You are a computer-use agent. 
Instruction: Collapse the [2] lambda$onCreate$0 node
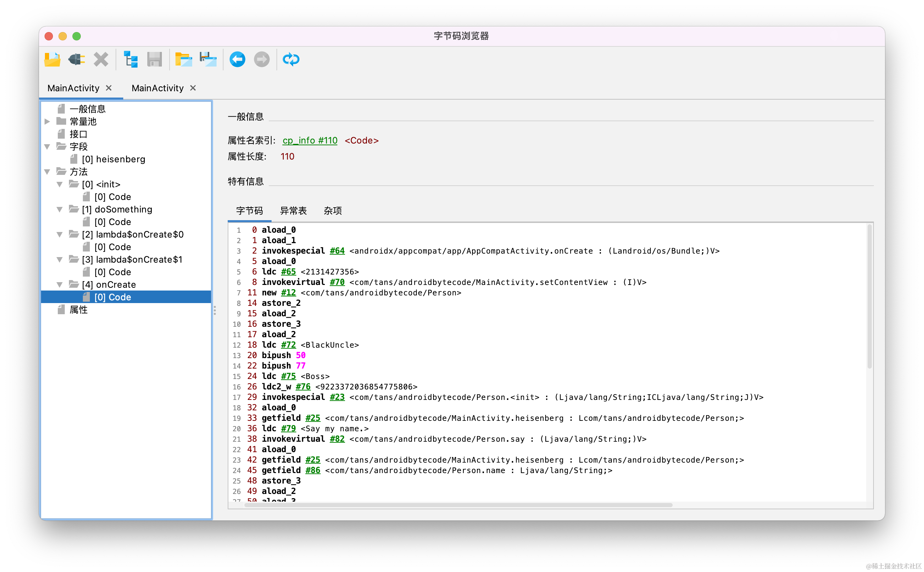pos(60,234)
